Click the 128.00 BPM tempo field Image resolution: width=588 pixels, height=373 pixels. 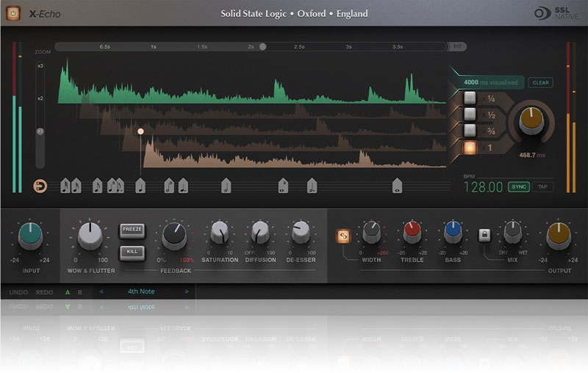click(484, 187)
